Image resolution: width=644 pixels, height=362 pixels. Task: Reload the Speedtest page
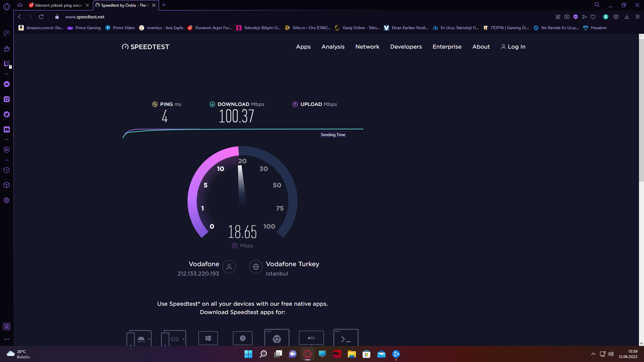(x=41, y=17)
